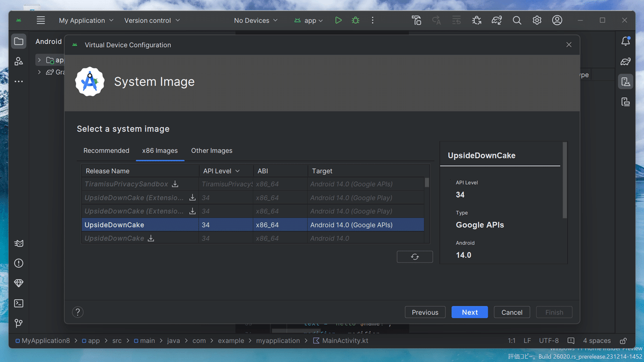Click MainActivity.kt in the breadcrumb bar
This screenshot has height=362, width=644.
[340, 341]
